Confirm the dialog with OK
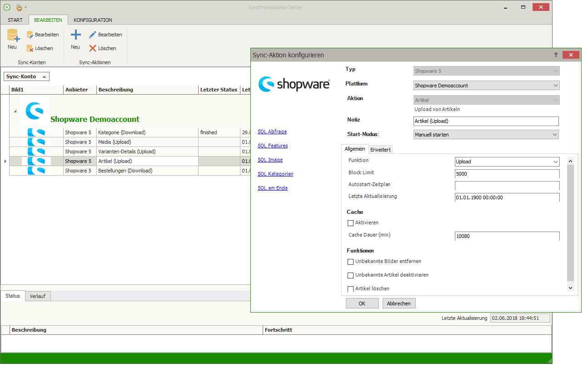The image size is (588, 369). (x=362, y=303)
